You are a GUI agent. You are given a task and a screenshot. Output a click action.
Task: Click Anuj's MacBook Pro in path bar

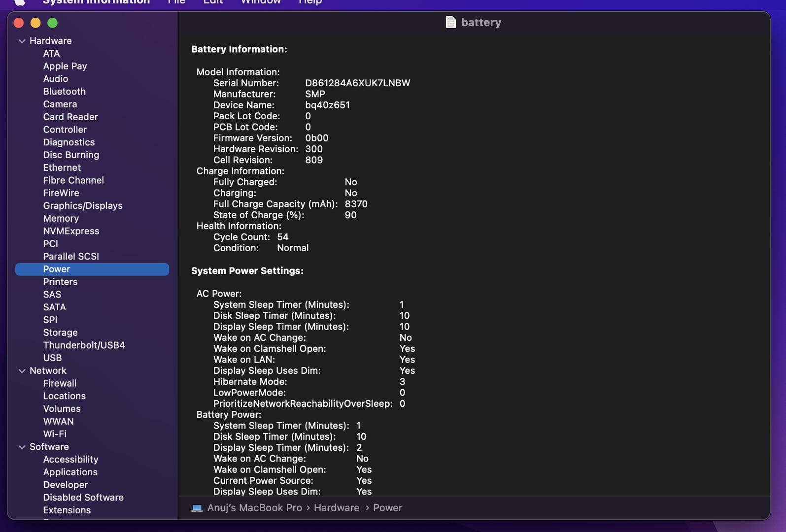254,508
